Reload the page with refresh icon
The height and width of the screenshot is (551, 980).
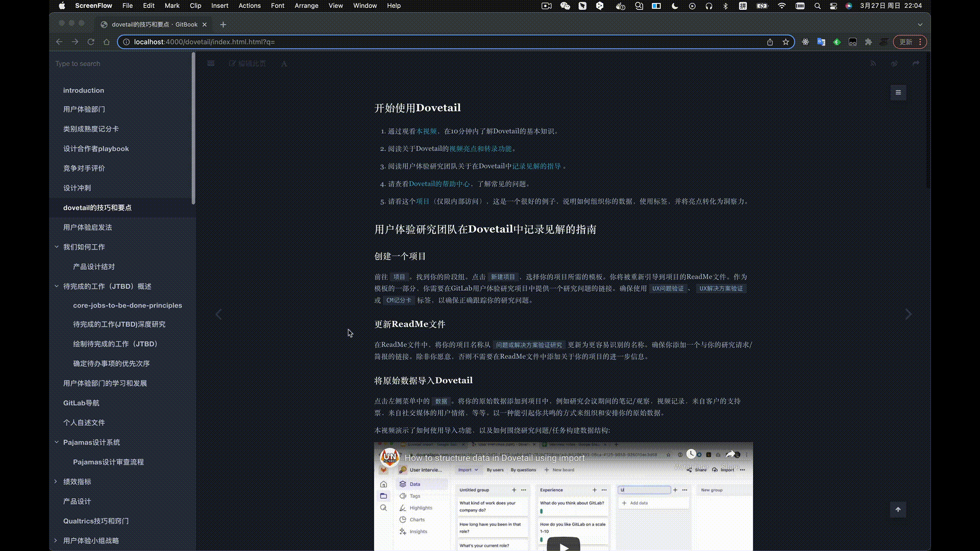pos(91,42)
